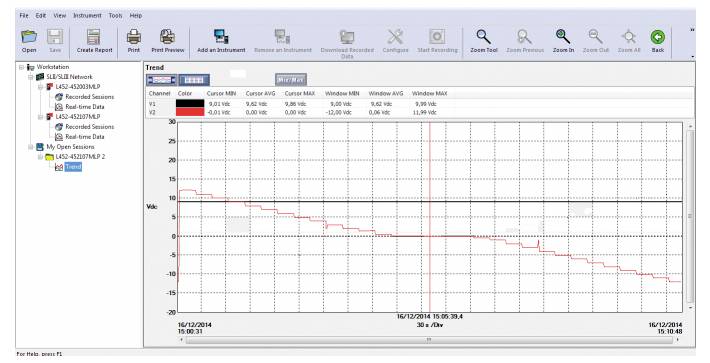The height and width of the screenshot is (363, 710).
Task: Open the Help menu
Action: tap(136, 15)
